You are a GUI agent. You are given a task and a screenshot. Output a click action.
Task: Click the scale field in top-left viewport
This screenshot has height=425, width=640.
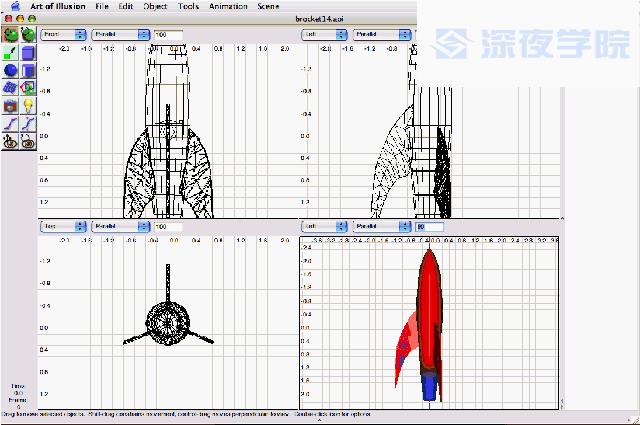pos(166,34)
